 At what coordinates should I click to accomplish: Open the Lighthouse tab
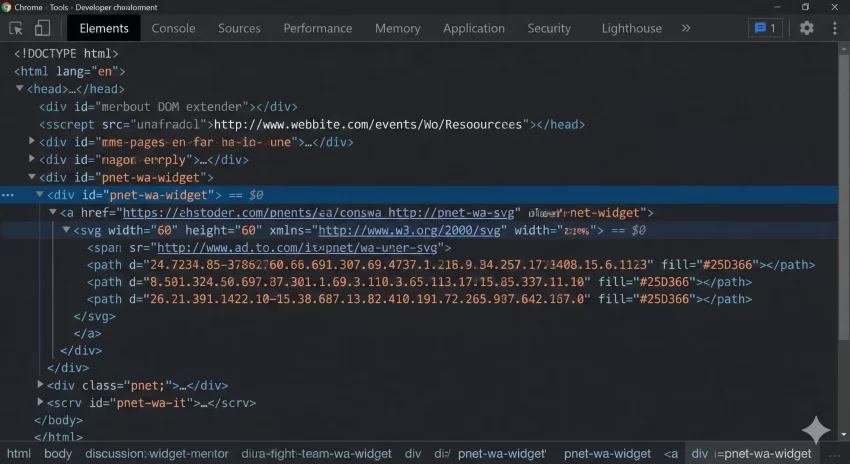631,28
